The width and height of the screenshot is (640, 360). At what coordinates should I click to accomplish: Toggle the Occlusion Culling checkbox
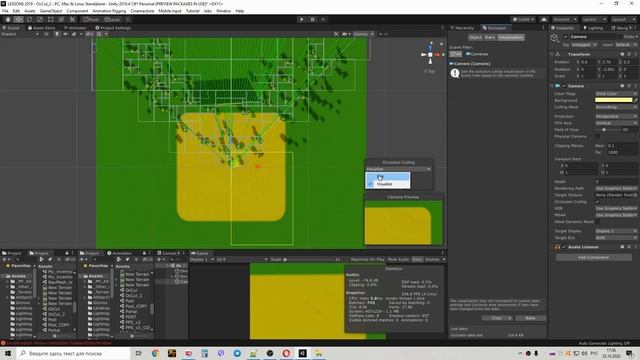[598, 202]
